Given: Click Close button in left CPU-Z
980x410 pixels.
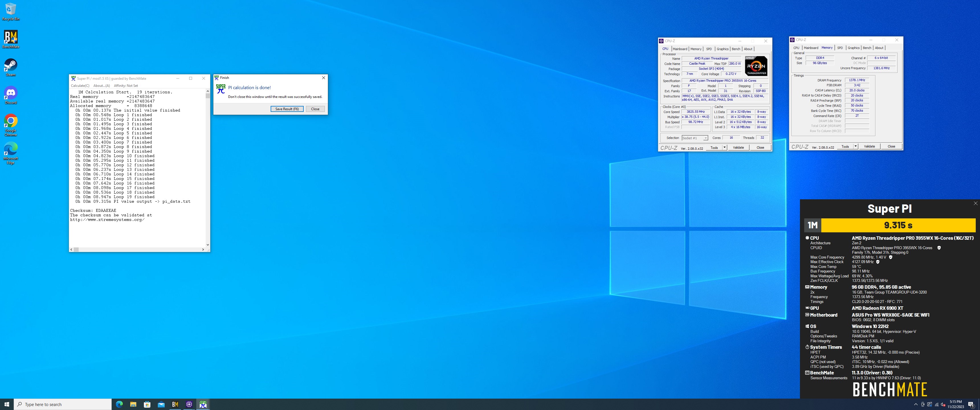Looking at the screenshot, I should tap(760, 147).
